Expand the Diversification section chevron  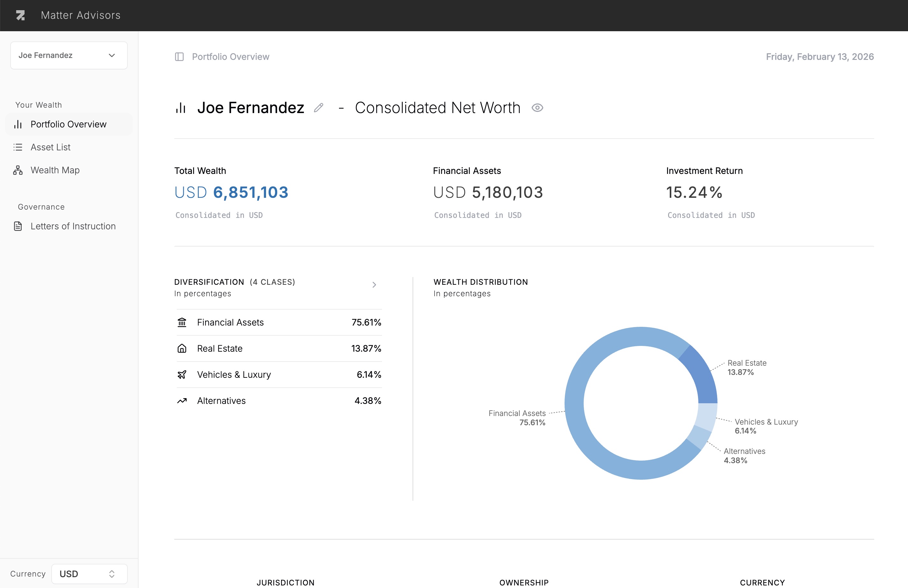(374, 284)
